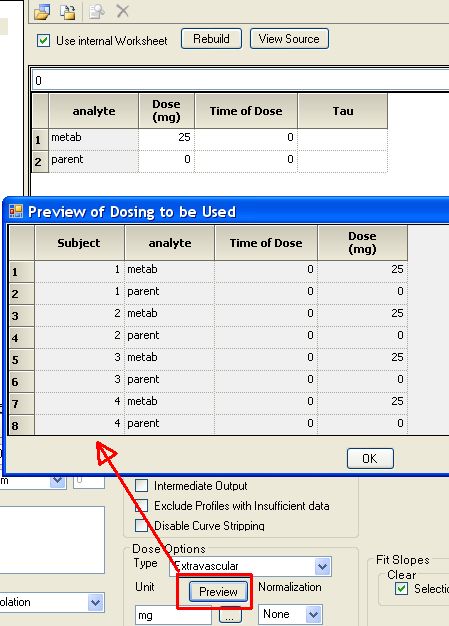449x626 pixels.
Task: Click the Time of Dose header in Dosing worksheet
Action: point(246,111)
